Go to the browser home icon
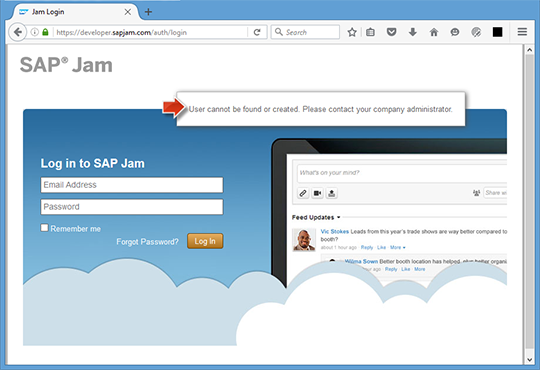This screenshot has height=370, width=540. point(434,32)
